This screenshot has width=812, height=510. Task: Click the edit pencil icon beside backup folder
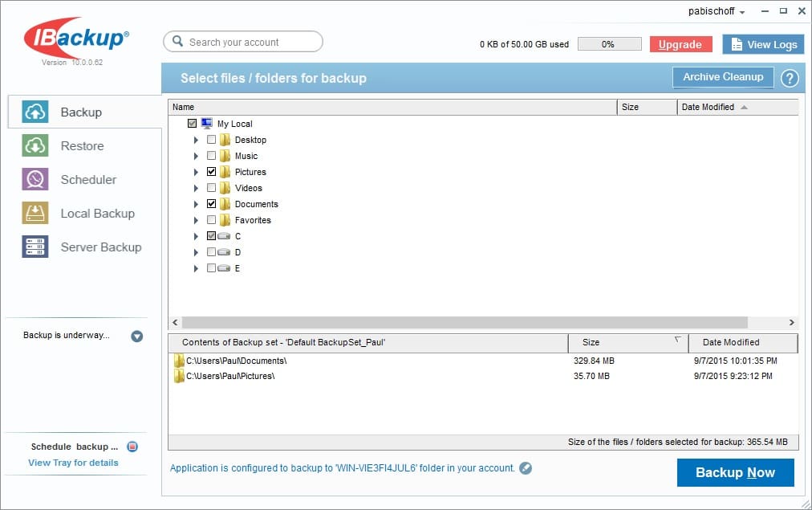pos(526,468)
